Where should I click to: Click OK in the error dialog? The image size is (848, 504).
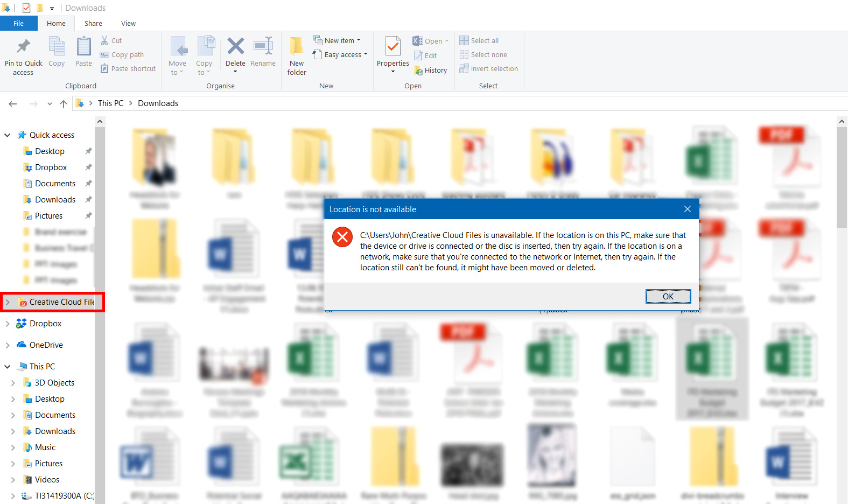(x=668, y=296)
